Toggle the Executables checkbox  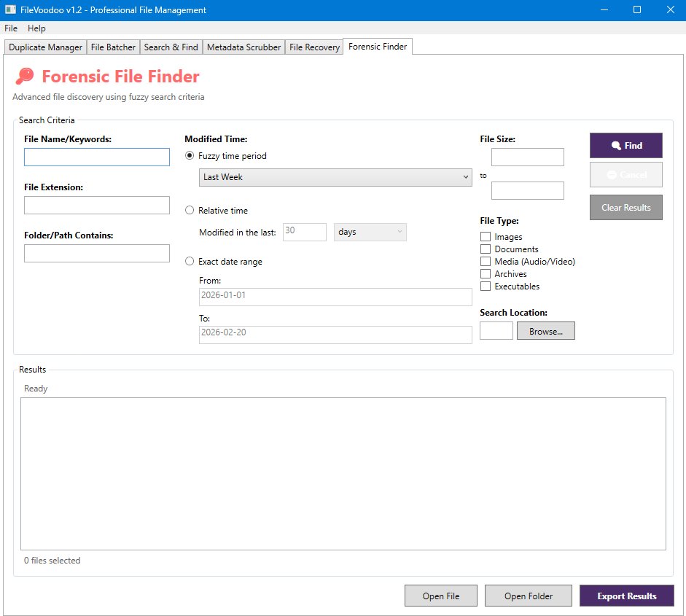click(486, 286)
